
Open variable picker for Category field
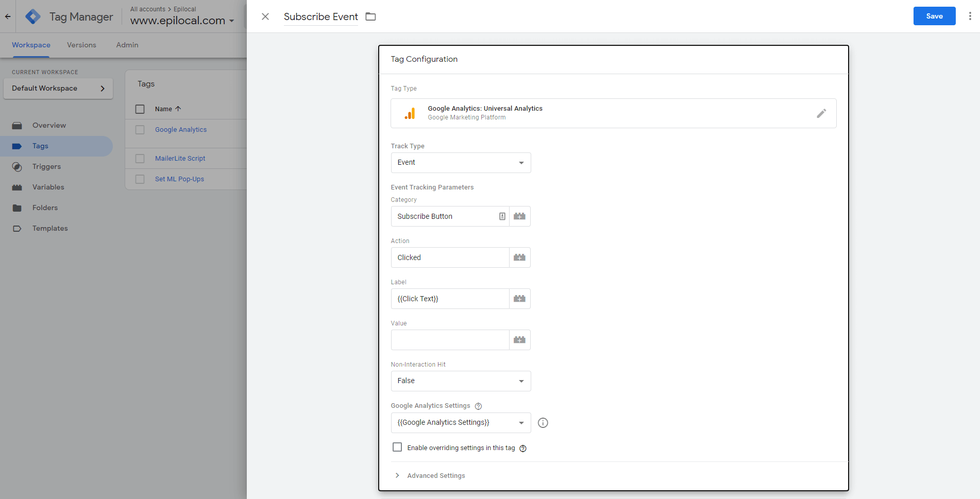pos(519,216)
